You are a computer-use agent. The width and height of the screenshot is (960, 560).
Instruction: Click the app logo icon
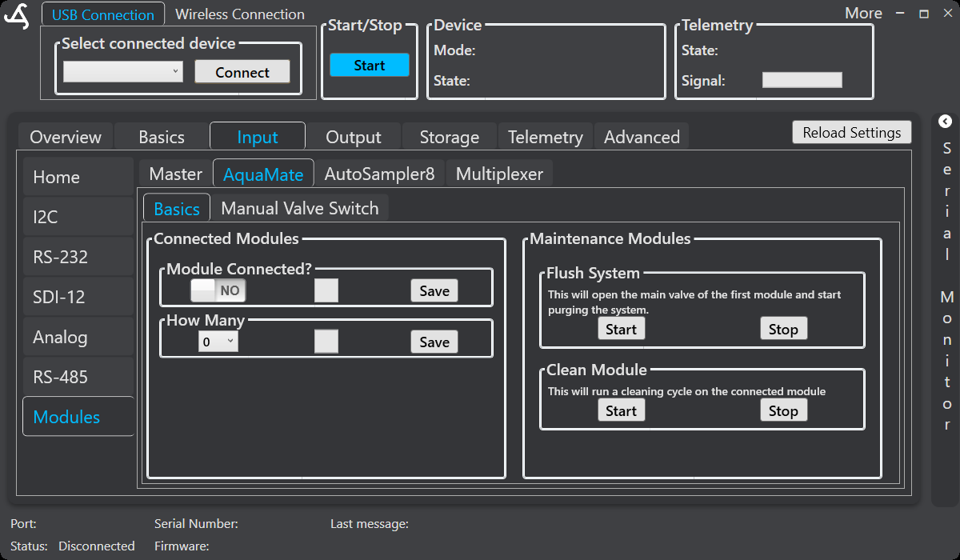click(x=16, y=15)
